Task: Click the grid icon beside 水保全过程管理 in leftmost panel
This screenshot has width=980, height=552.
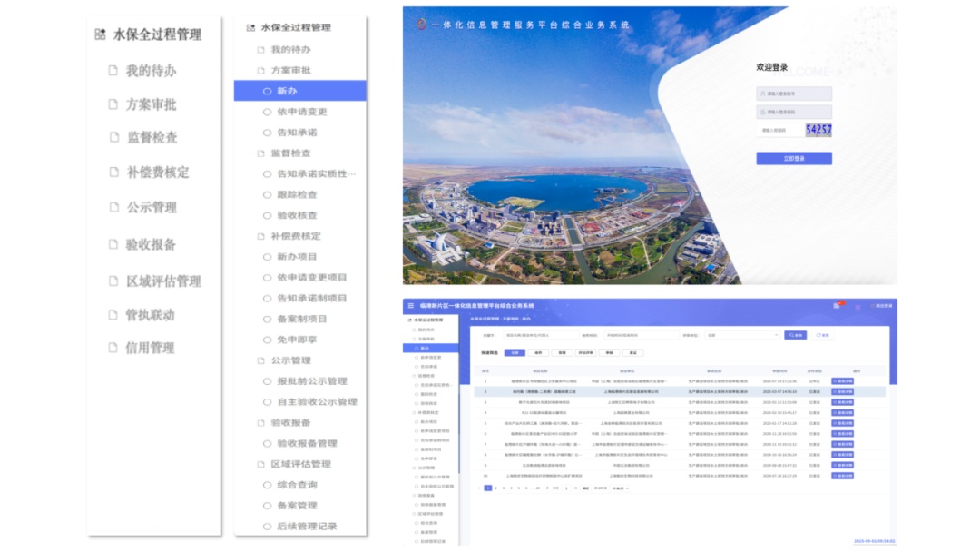Action: point(100,34)
